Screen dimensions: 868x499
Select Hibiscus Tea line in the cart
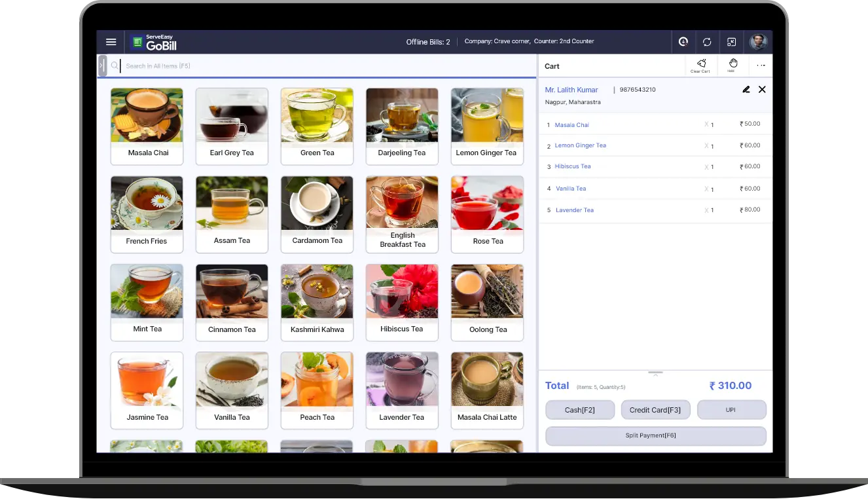tap(573, 166)
